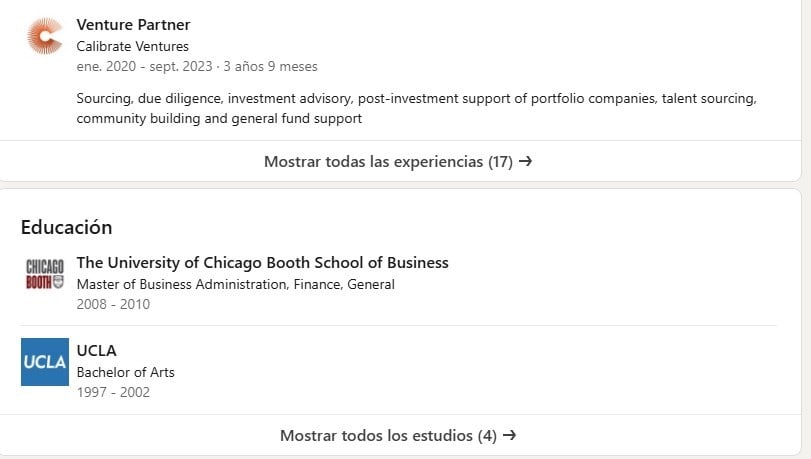Click arrow icon beside Mostrar todas las experiencias

point(526,162)
